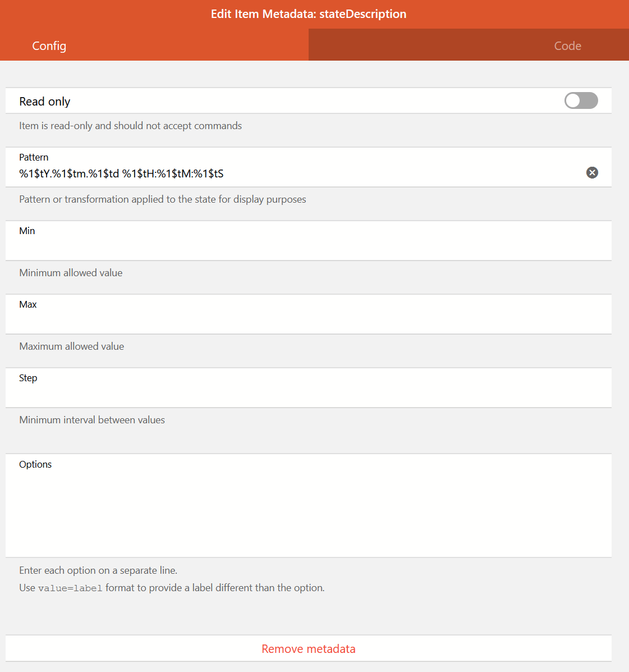Select the Config tab

tap(49, 45)
